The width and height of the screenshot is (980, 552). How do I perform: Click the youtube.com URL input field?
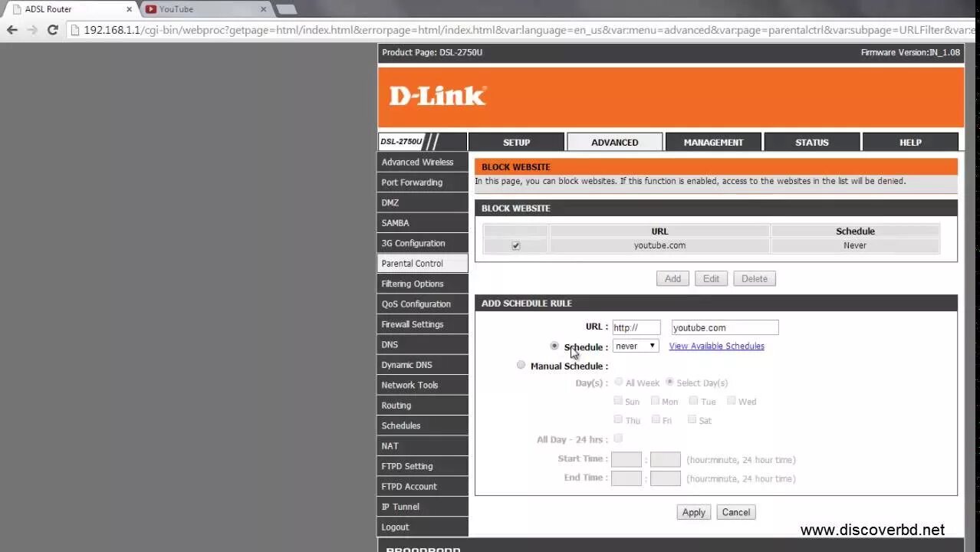pos(725,327)
